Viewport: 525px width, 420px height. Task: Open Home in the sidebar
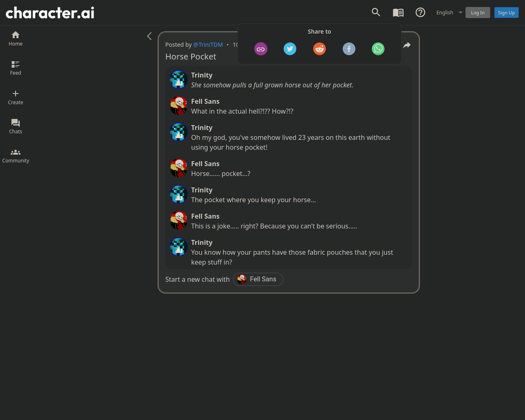[x=16, y=39]
